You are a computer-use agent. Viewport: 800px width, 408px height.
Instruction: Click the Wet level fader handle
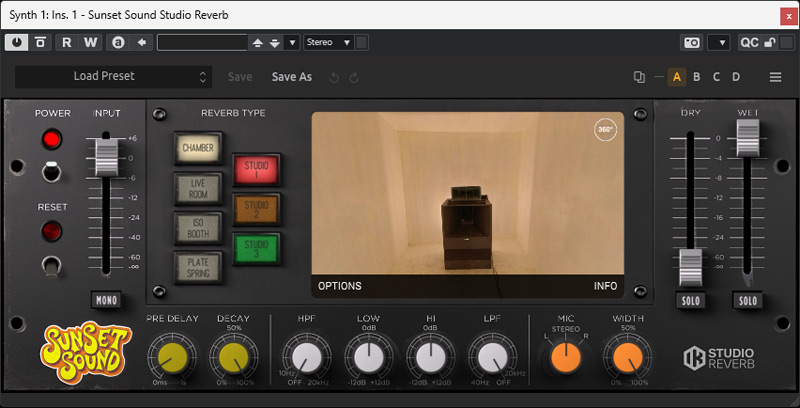pyautogui.click(x=746, y=137)
